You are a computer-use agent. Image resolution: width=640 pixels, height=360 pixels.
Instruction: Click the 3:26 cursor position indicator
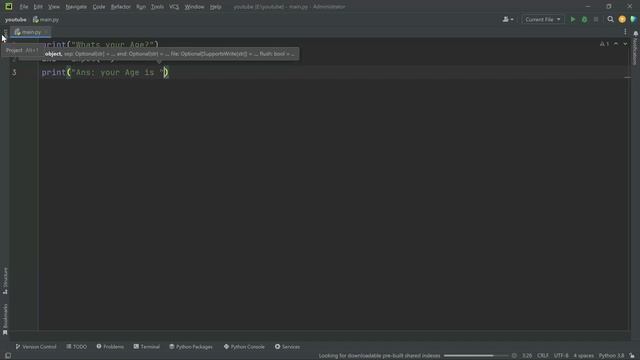[527, 356]
